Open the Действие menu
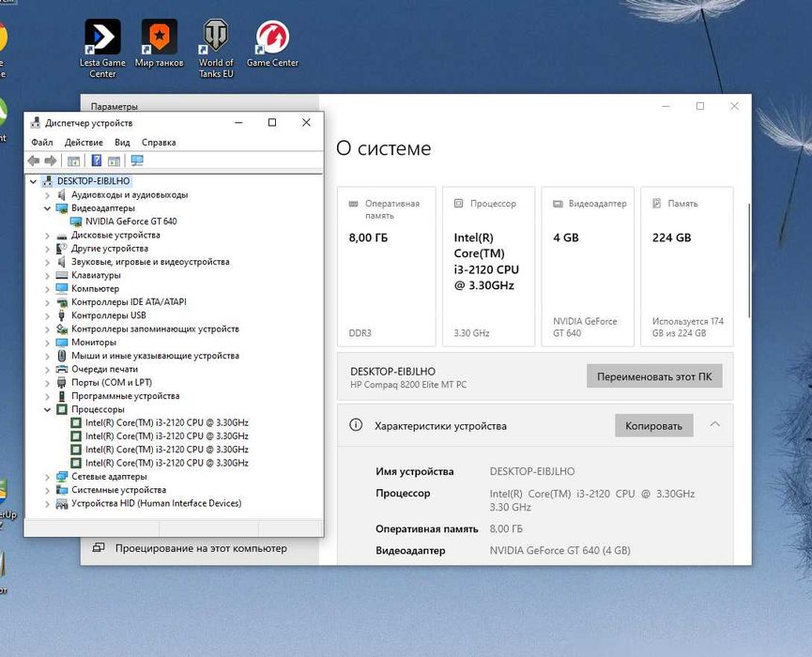Screen dimensions: 812x657 84,143
